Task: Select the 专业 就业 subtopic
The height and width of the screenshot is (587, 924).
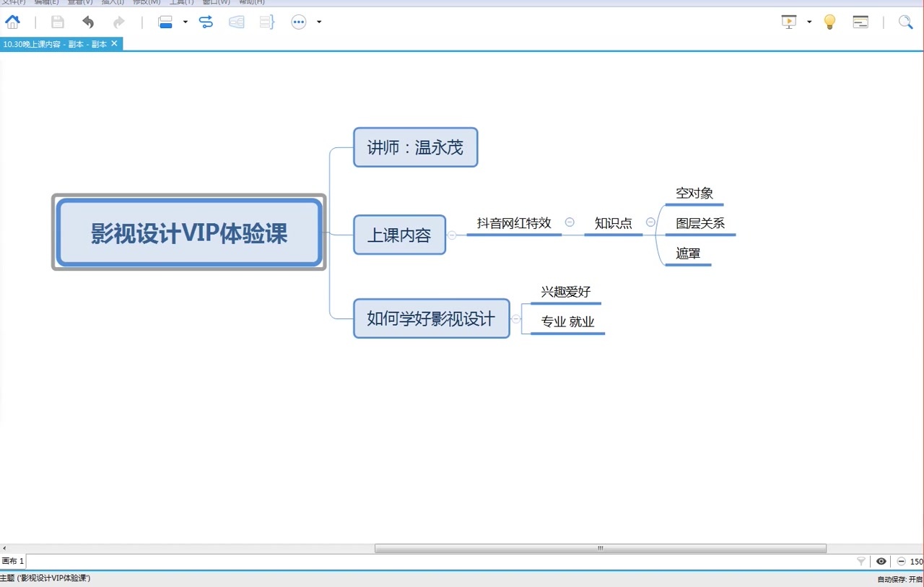Action: (568, 322)
